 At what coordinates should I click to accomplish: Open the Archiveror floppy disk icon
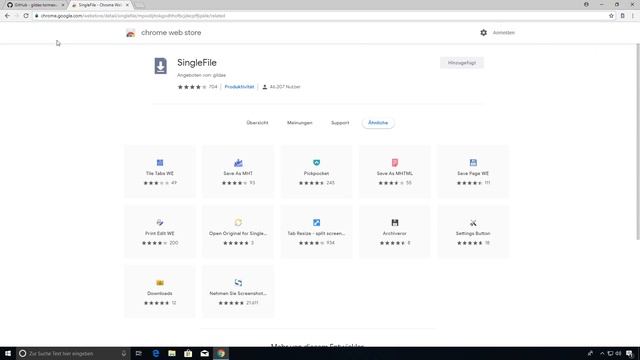pyautogui.click(x=395, y=223)
